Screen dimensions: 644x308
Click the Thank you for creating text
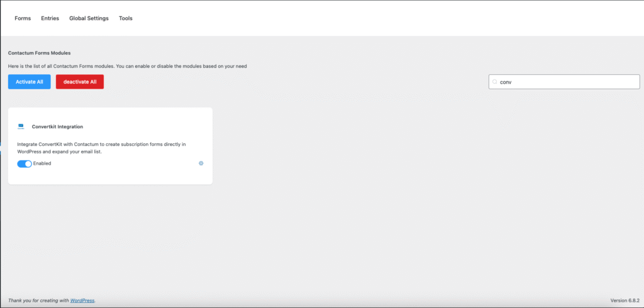click(38, 300)
